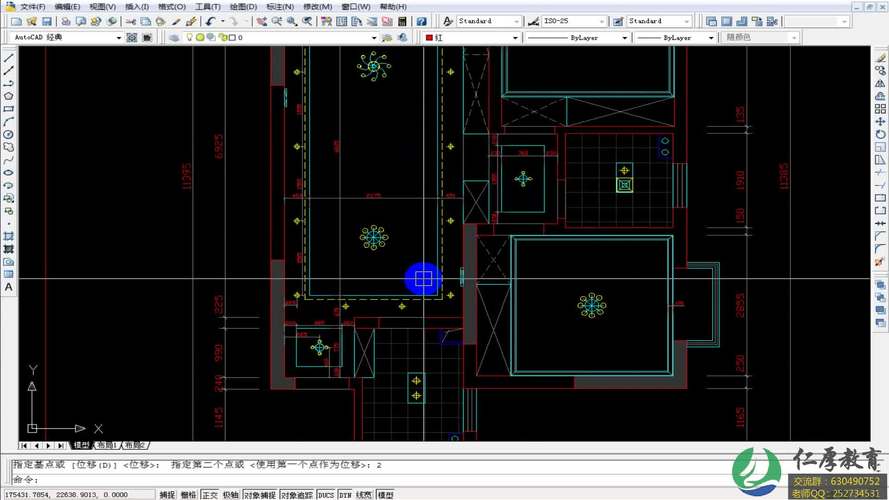Click the Save icon in toolbar

click(46, 21)
